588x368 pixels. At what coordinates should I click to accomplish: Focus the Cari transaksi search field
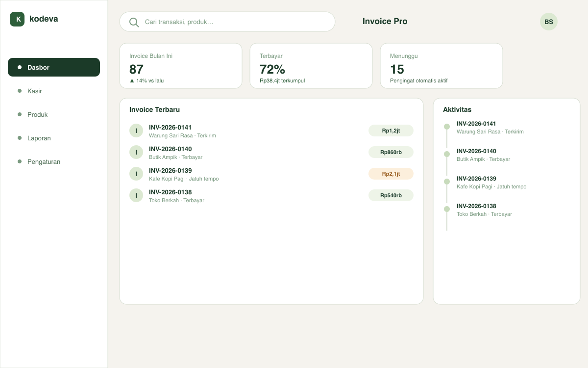(227, 22)
